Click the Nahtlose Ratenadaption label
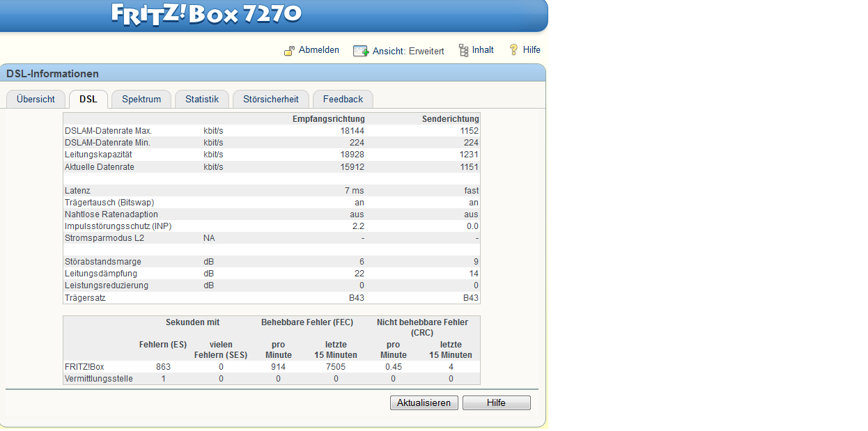The height and width of the screenshot is (431, 868). pos(111,214)
